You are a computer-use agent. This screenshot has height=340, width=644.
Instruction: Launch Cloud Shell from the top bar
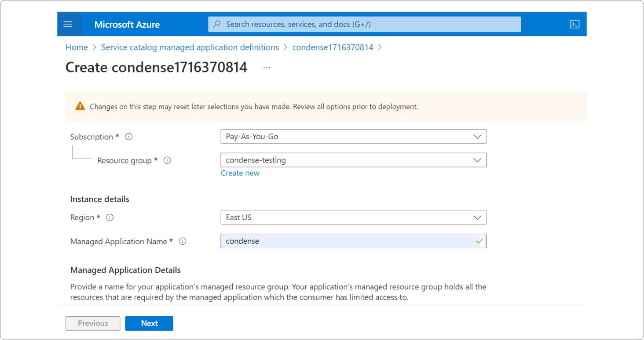pos(574,24)
